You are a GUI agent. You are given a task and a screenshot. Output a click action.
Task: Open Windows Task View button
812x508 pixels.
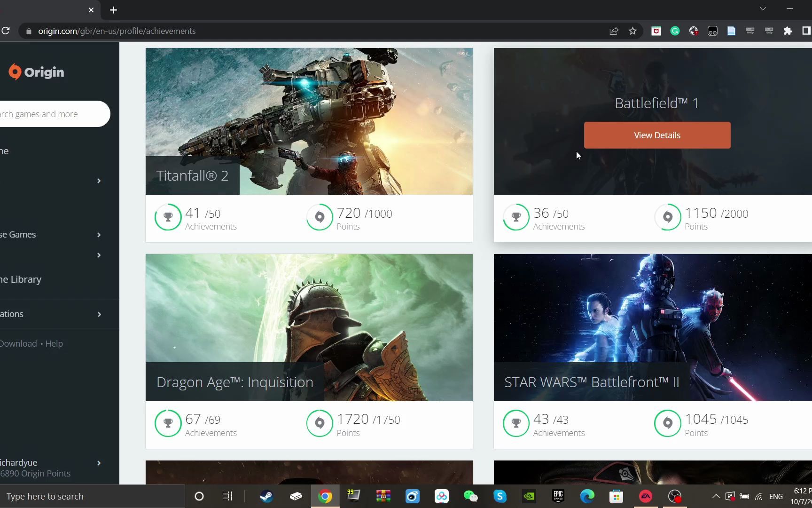click(227, 496)
